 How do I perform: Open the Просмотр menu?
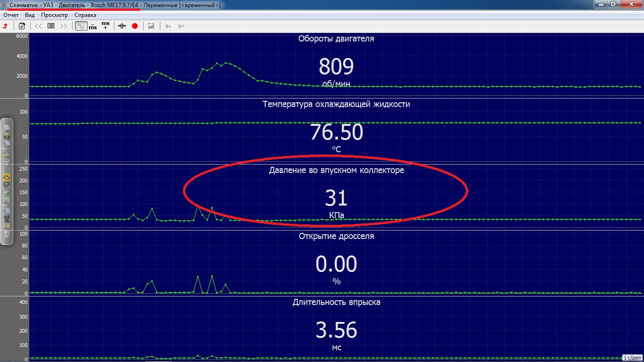pos(55,15)
